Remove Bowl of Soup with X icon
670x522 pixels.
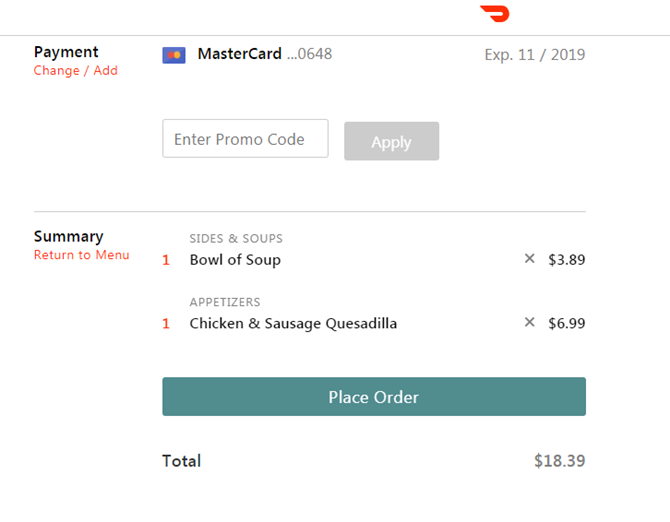pyautogui.click(x=529, y=258)
